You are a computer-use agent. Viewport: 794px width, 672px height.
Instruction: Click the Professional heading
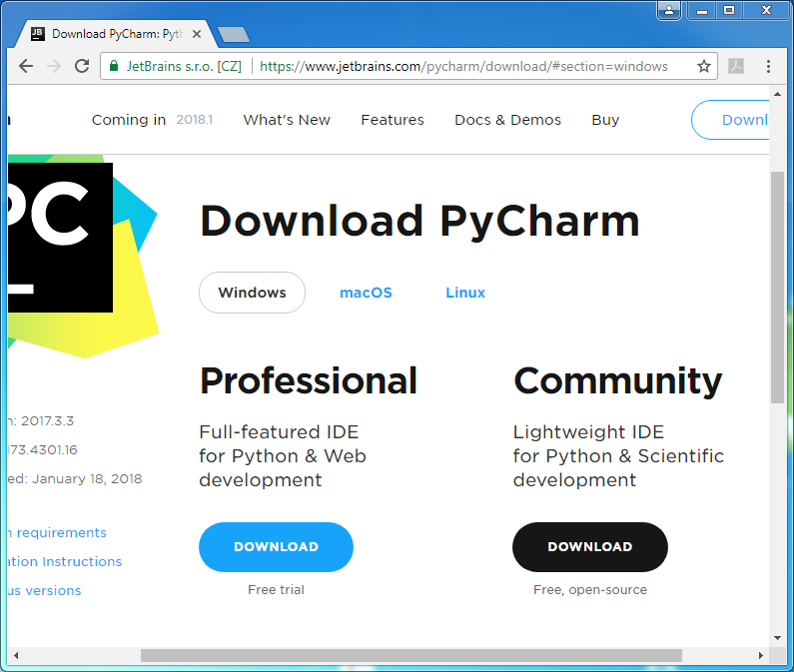coord(309,380)
